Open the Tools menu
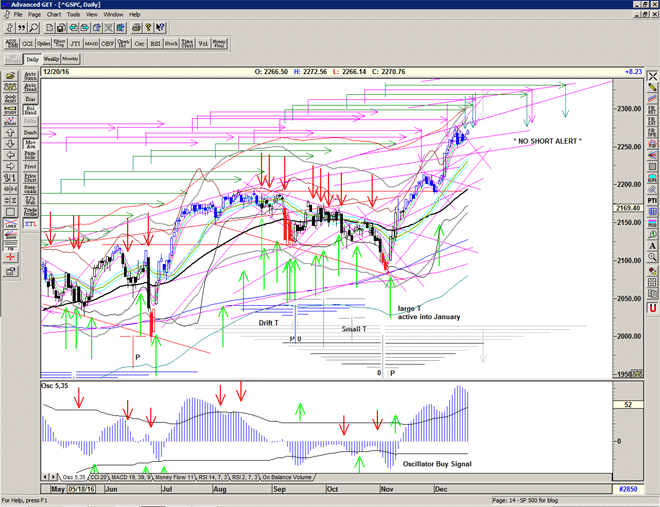Image resolution: width=660 pixels, height=507 pixels. tap(74, 15)
